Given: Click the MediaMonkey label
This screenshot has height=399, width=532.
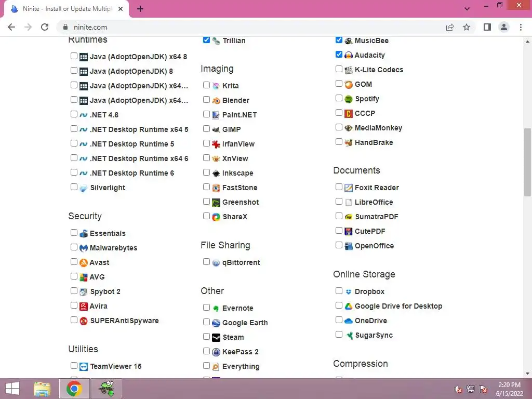Looking at the screenshot, I should [x=378, y=128].
